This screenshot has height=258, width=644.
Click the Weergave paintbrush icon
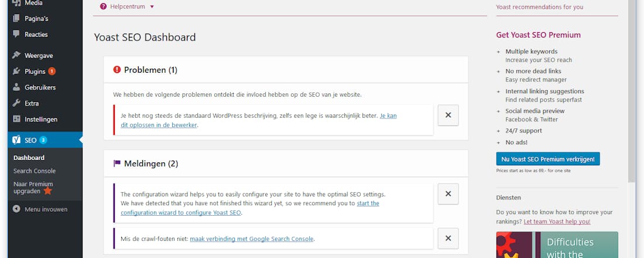(x=16, y=55)
